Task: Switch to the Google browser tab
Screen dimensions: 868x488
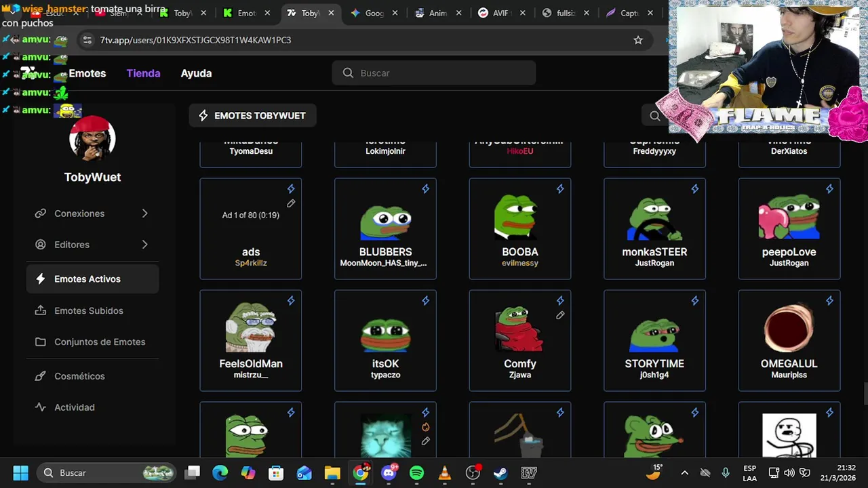Action: click(375, 13)
